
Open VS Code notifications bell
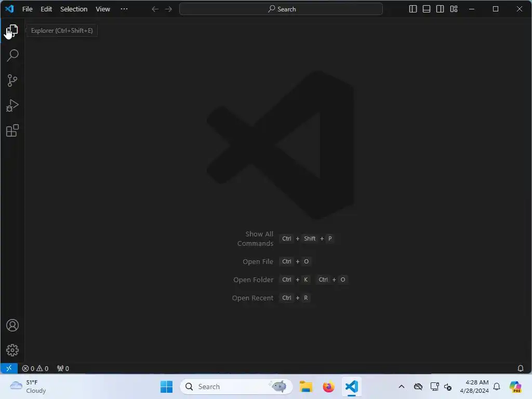pyautogui.click(x=521, y=368)
